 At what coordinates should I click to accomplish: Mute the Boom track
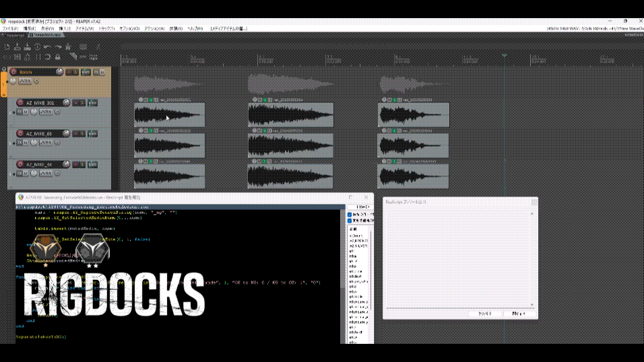click(69, 72)
